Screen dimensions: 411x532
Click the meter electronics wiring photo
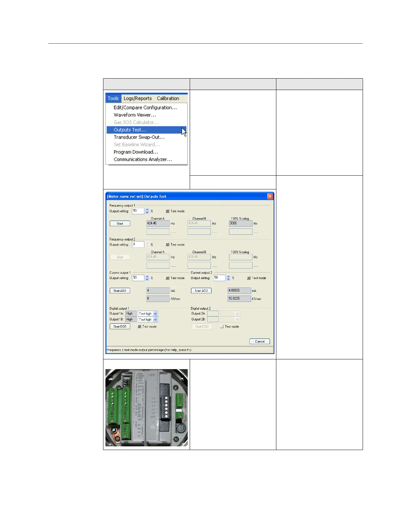coord(146,408)
